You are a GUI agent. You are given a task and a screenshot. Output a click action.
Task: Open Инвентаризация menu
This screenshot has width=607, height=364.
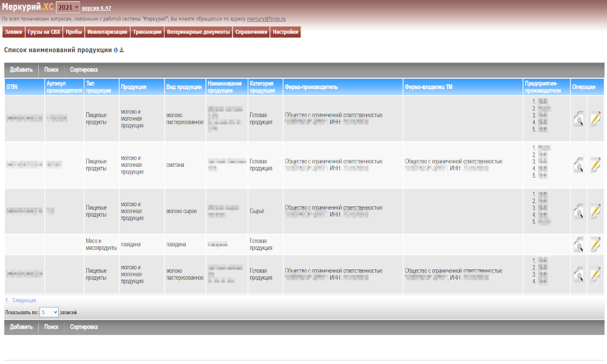tap(107, 32)
